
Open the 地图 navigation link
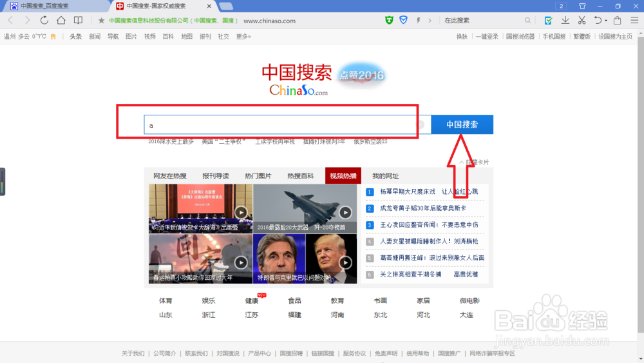point(187,37)
